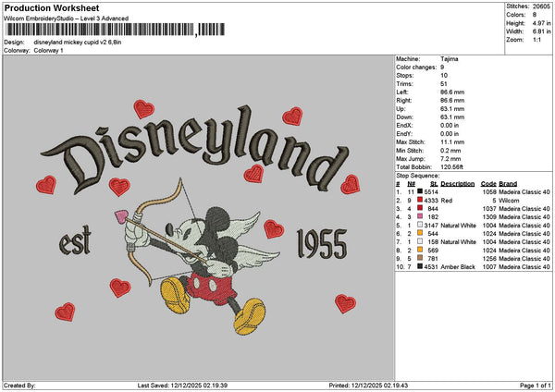Image resolution: width=555 pixels, height=392 pixels.
Task: Click the Description column header
Action: coord(458,183)
